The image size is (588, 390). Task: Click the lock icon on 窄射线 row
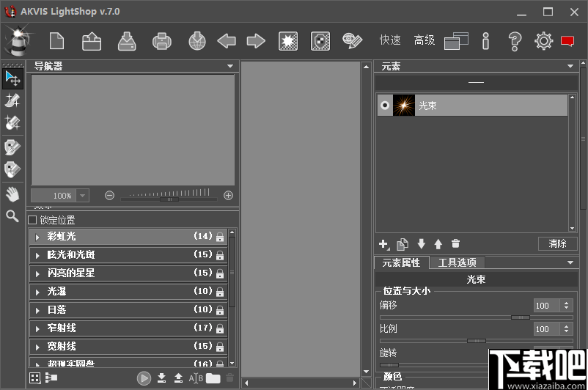point(220,329)
